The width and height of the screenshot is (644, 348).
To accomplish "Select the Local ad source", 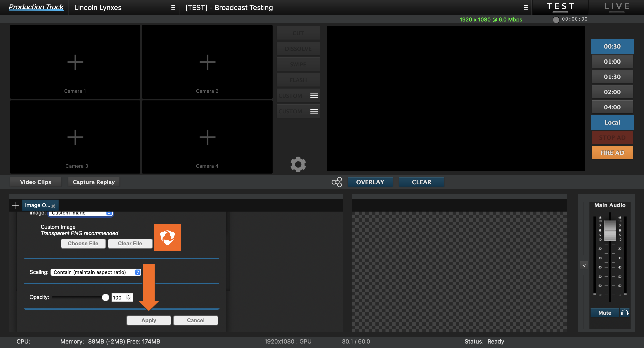I will [612, 122].
